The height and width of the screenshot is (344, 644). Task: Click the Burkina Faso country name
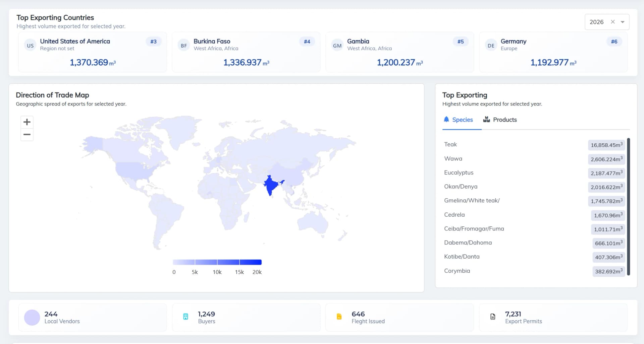tap(212, 41)
